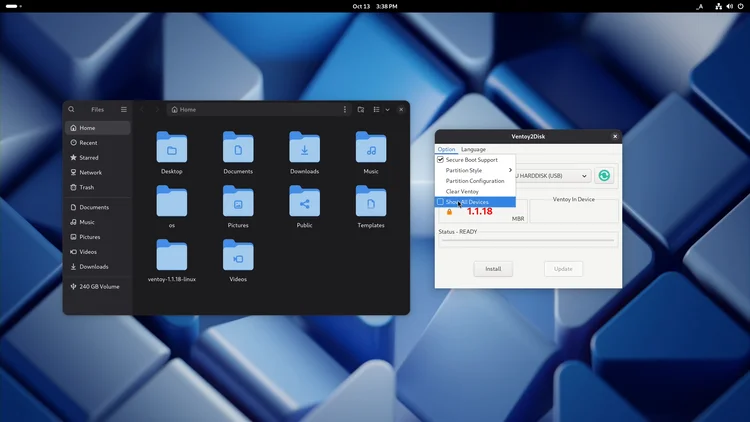
Task: Select Clear Ventoy menu entry
Action: 475,191
